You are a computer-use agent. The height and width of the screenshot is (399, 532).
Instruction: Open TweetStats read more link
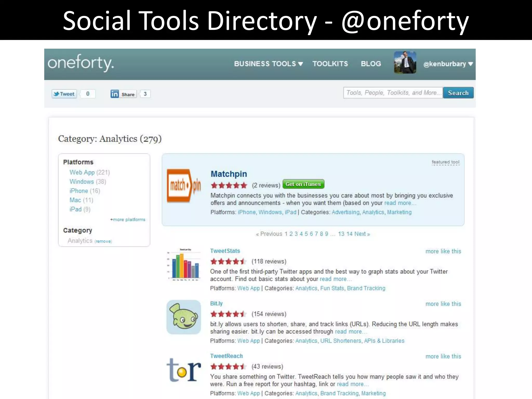[x=336, y=279]
